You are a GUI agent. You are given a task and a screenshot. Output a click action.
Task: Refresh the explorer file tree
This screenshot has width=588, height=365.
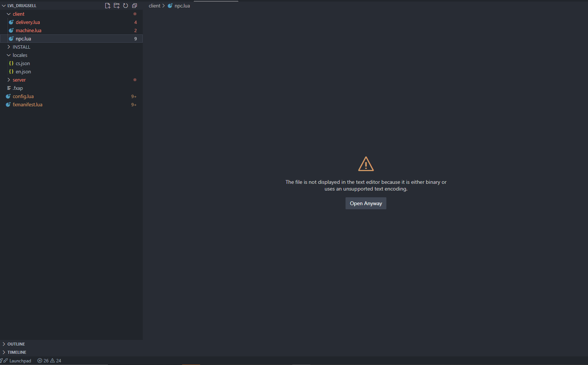[x=126, y=6]
